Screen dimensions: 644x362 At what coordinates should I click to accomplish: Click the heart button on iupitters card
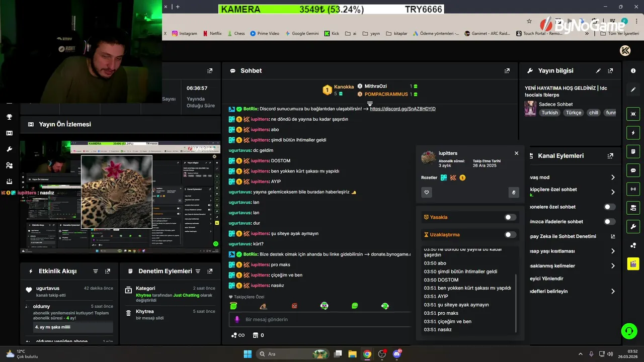point(427,192)
